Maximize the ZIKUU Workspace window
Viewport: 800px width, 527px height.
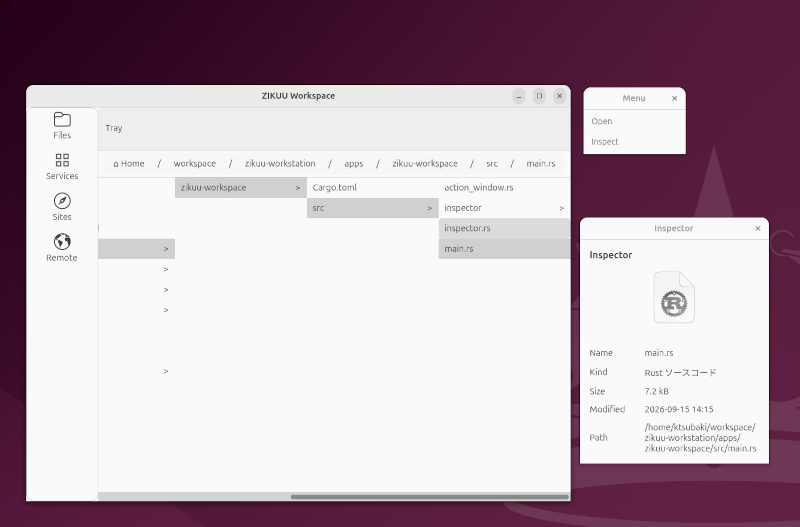tap(539, 96)
